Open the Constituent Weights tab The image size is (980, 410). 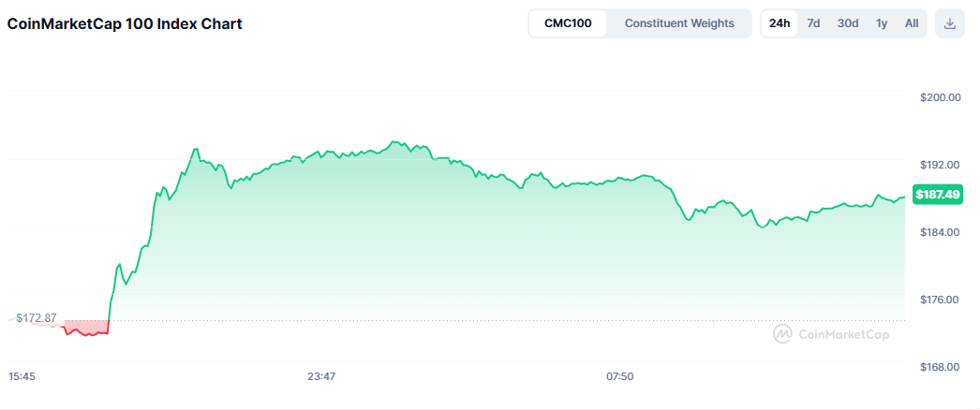[679, 23]
